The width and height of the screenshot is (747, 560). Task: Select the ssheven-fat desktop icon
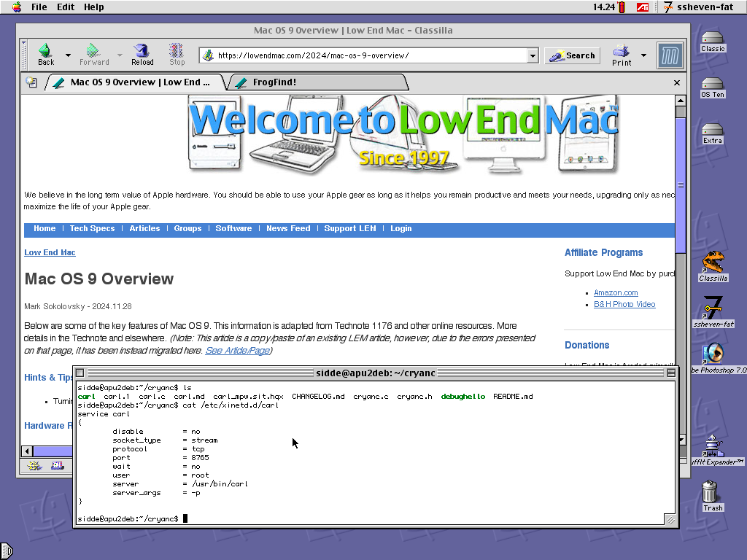pyautogui.click(x=713, y=312)
